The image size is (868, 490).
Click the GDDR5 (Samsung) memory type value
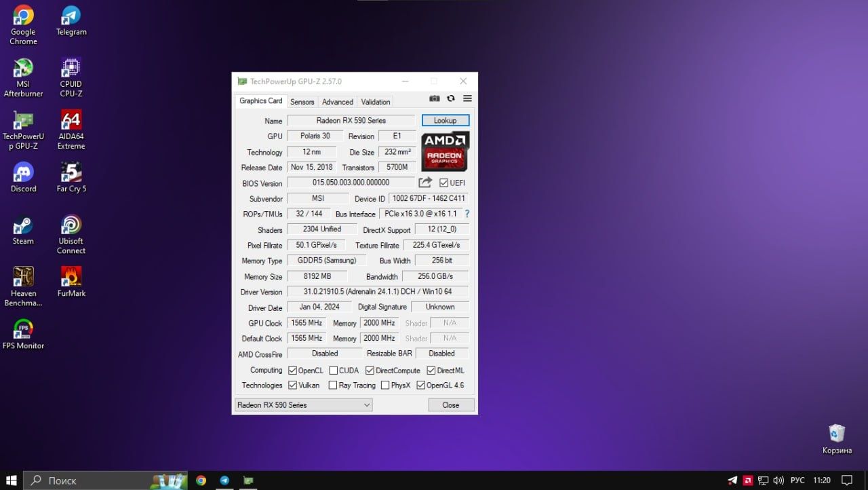[x=327, y=260]
